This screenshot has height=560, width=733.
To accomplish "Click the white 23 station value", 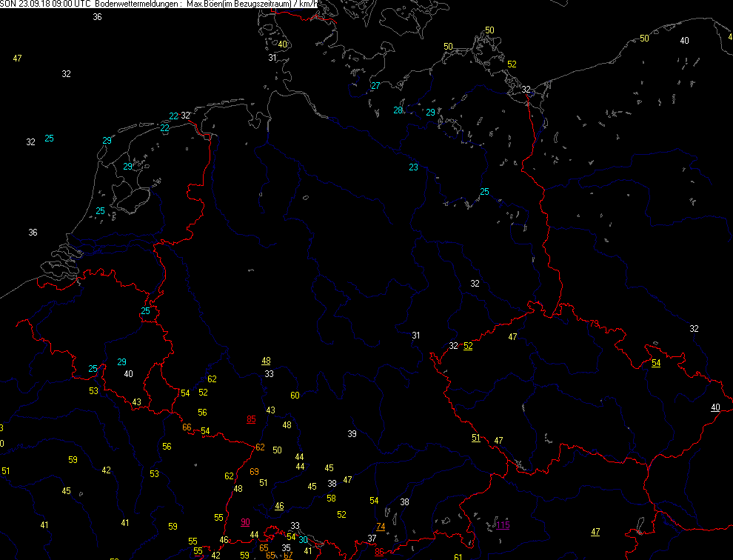I will (x=413, y=167).
